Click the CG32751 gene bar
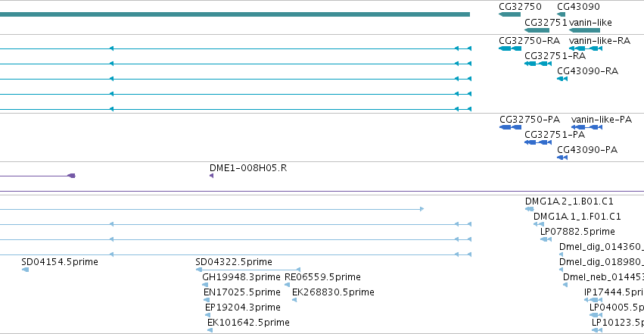The width and height of the screenshot is (644, 334). click(x=537, y=30)
